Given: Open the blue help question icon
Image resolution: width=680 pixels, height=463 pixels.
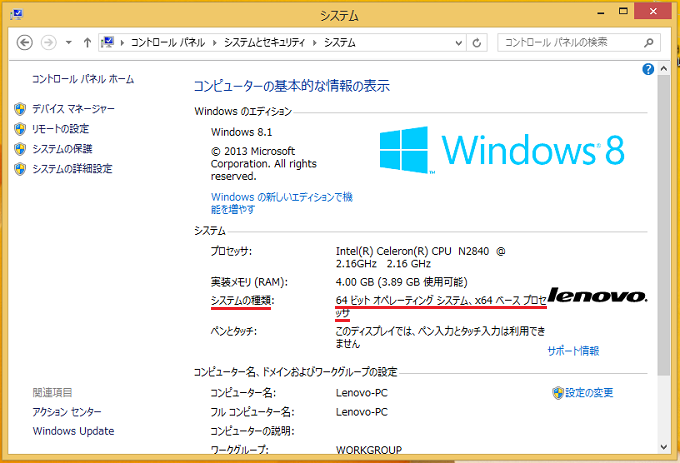Looking at the screenshot, I should [648, 69].
